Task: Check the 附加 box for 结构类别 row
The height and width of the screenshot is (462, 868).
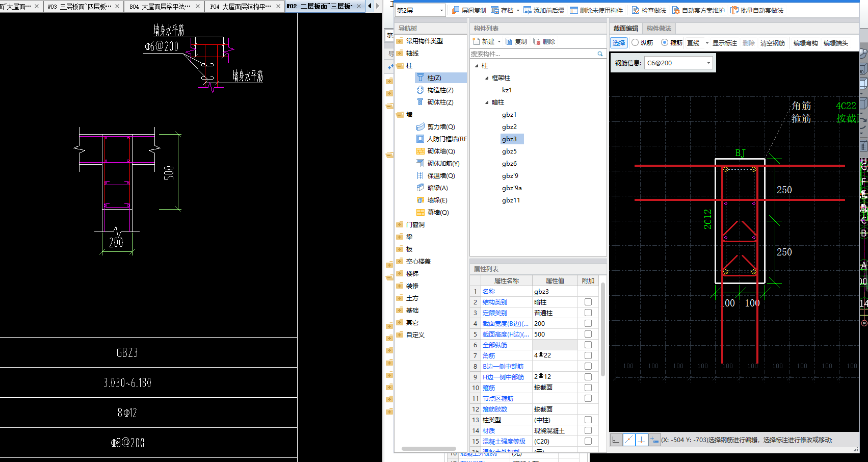Action: 588,302
